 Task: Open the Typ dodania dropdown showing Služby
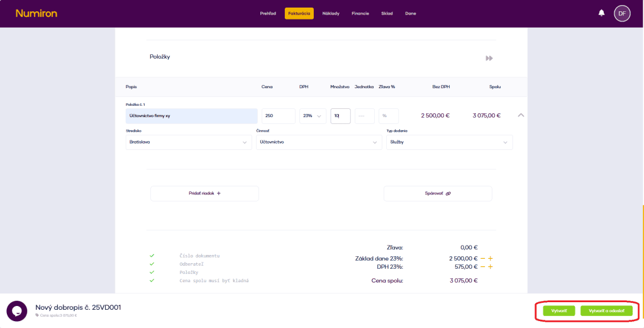[x=449, y=142]
